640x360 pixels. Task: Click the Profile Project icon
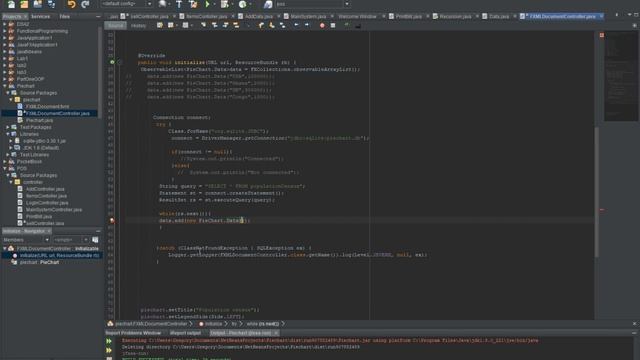[x=242, y=4]
